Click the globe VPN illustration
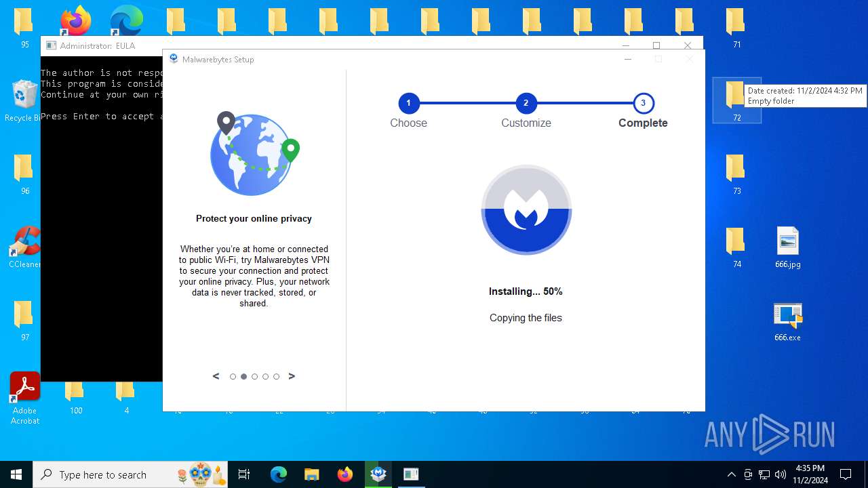The width and height of the screenshot is (868, 488). click(x=254, y=155)
